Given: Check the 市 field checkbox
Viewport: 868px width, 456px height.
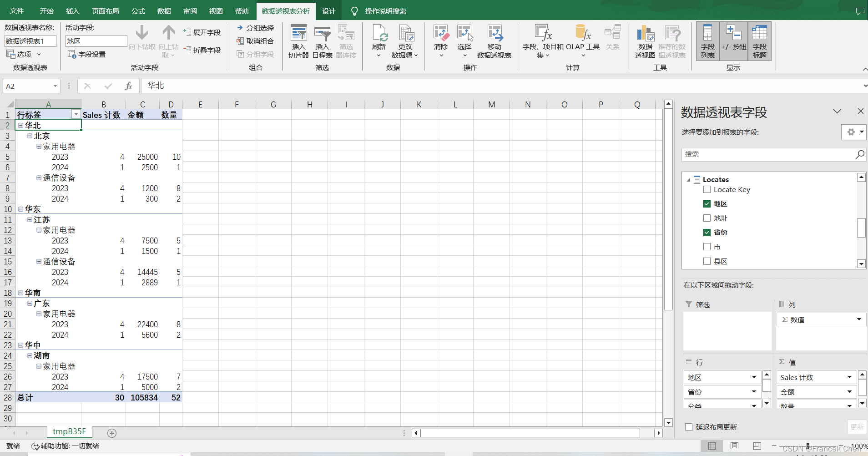Looking at the screenshot, I should 707,247.
